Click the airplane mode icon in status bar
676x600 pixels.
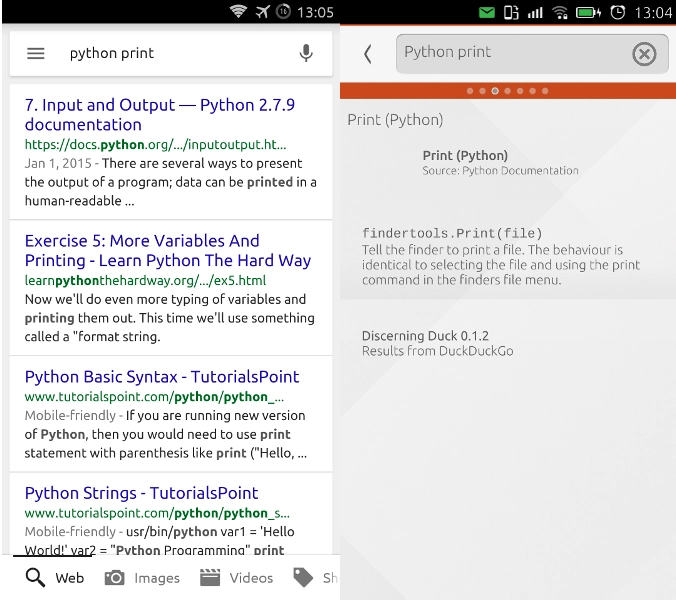coord(263,12)
